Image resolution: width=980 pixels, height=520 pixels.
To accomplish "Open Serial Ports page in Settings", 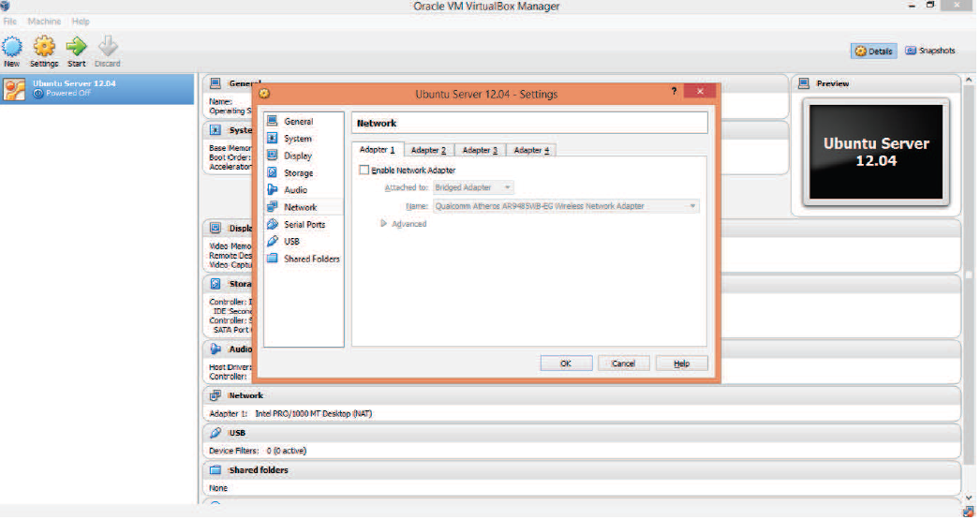I will pyautogui.click(x=304, y=224).
